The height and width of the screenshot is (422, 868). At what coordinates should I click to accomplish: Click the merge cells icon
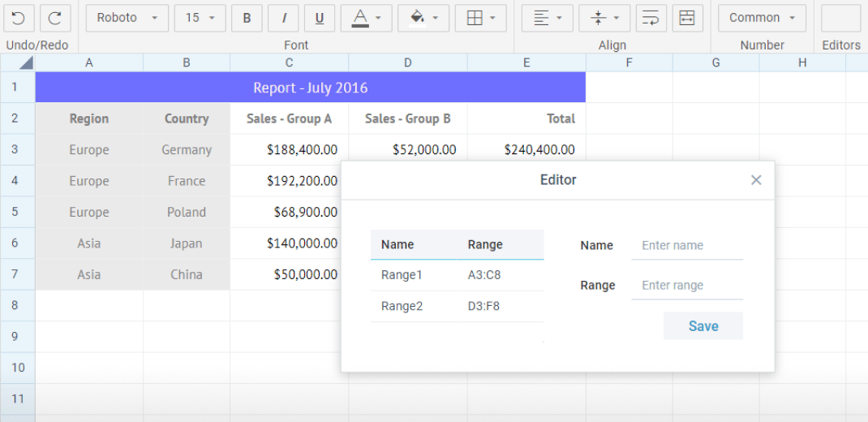tap(688, 19)
